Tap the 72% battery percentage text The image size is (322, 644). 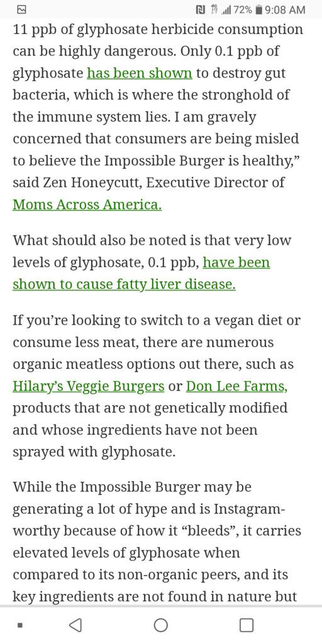pos(242,9)
